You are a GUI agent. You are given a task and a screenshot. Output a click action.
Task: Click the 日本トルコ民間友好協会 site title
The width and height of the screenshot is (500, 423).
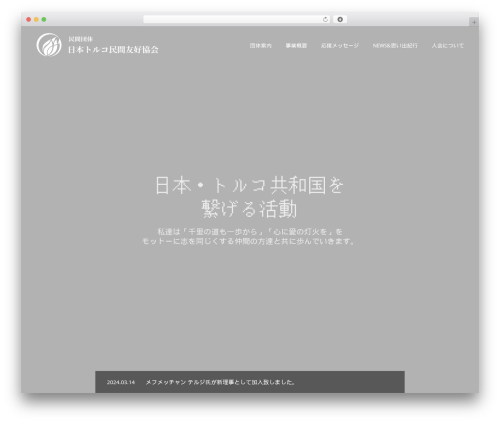coord(113,50)
